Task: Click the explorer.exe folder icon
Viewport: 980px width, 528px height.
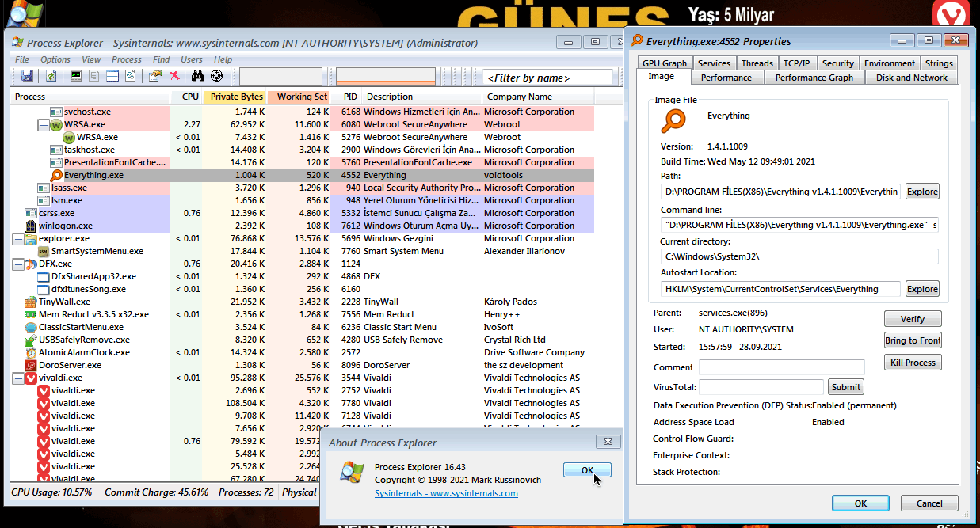Action: coord(31,238)
